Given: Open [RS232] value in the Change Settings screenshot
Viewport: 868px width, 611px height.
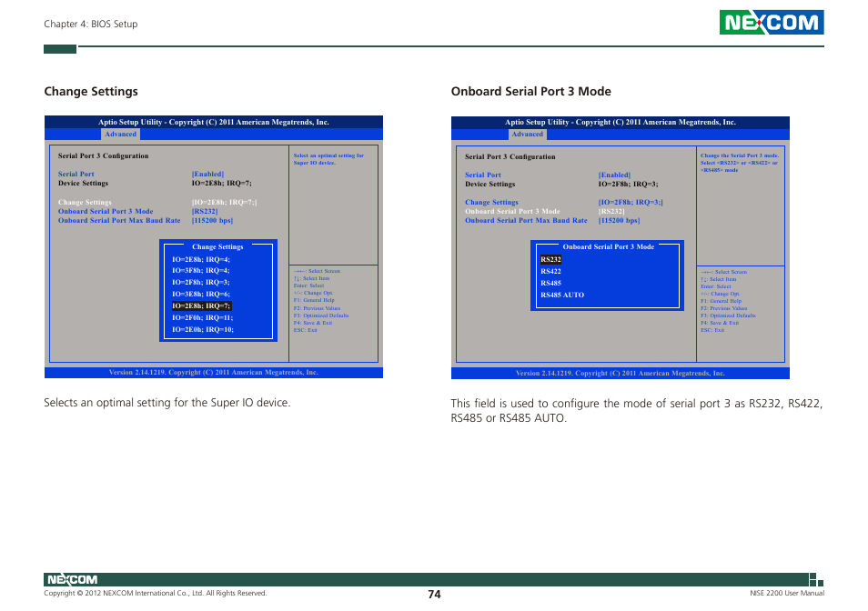Looking at the screenshot, I should point(205,211).
